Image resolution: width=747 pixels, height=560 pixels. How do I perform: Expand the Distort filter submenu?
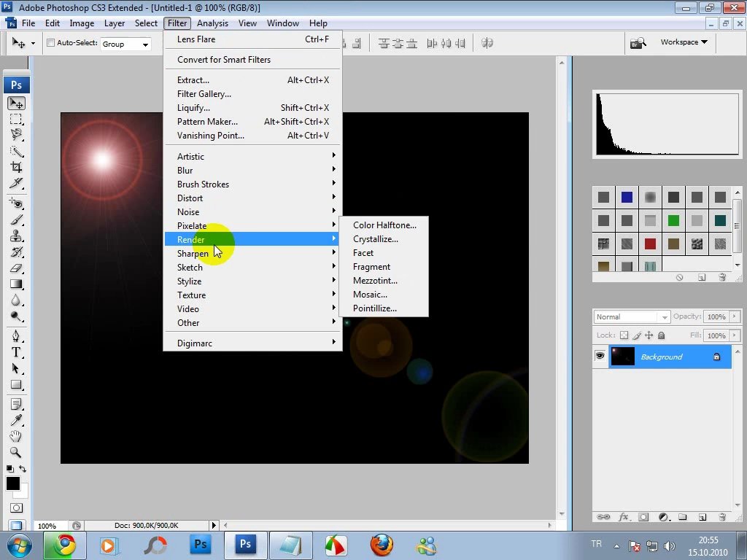252,198
